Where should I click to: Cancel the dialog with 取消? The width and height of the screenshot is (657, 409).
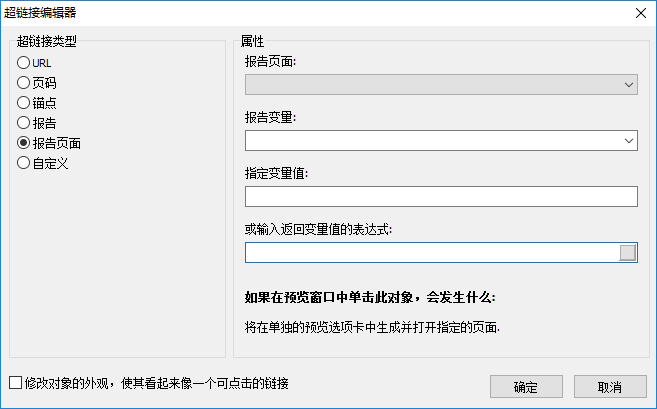point(610,386)
